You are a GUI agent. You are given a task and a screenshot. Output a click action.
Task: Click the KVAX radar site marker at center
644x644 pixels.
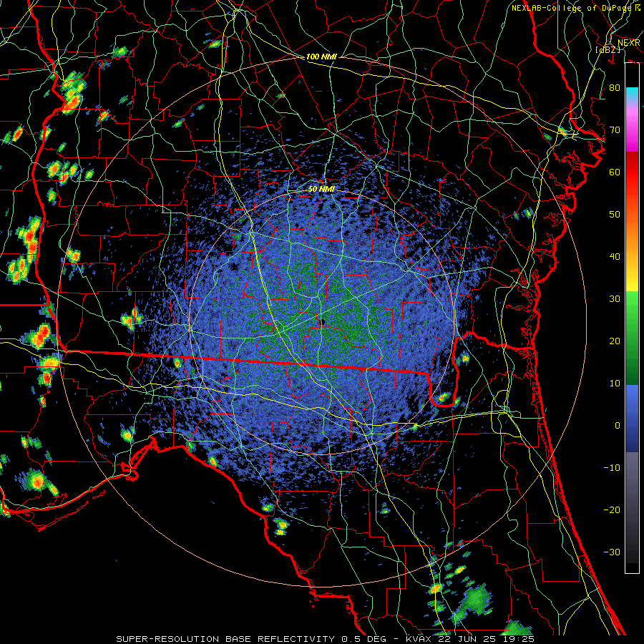[x=323, y=322]
